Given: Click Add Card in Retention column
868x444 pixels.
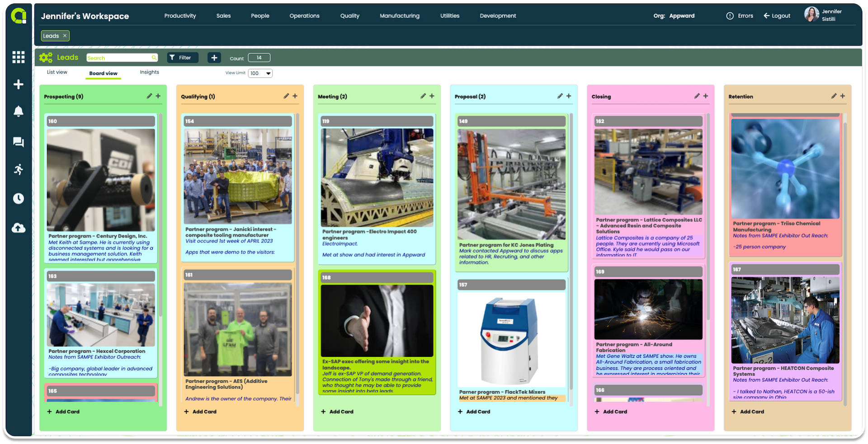Looking at the screenshot, I should coord(748,411).
